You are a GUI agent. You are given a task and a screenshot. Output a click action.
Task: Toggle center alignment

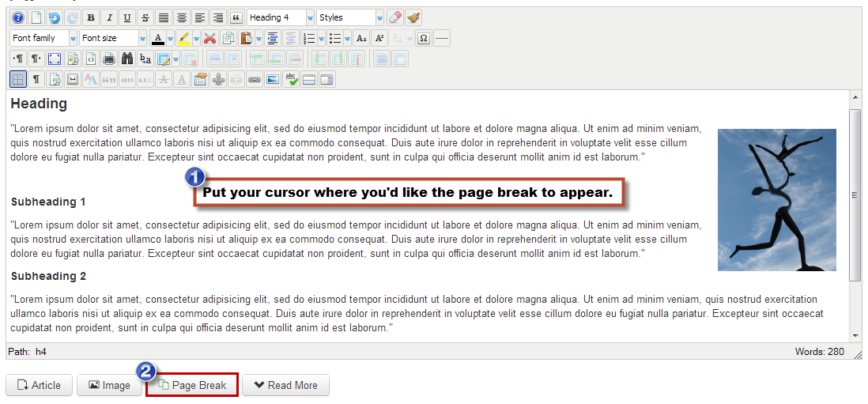pos(182,17)
